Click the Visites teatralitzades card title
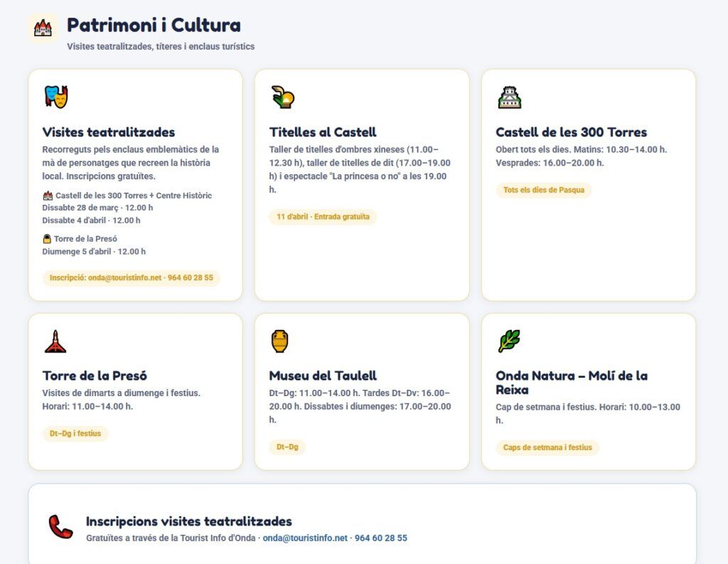 click(109, 132)
